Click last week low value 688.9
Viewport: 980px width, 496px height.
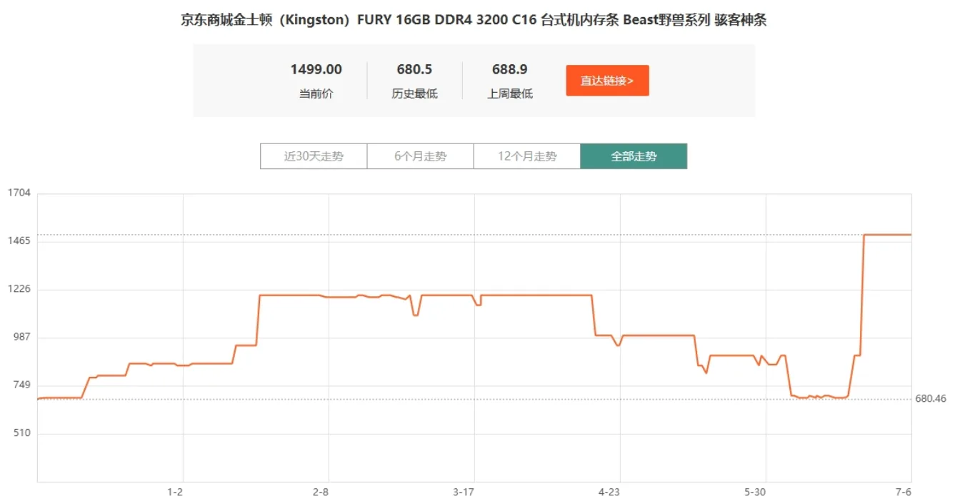coord(510,69)
